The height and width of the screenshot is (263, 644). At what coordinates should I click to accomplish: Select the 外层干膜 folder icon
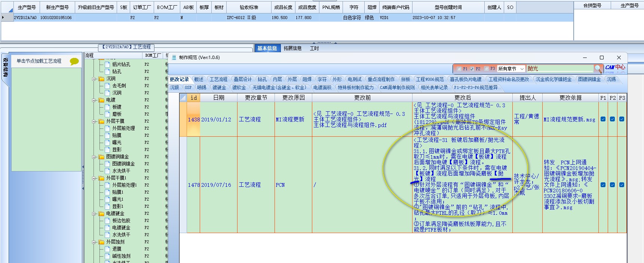(x=101, y=121)
